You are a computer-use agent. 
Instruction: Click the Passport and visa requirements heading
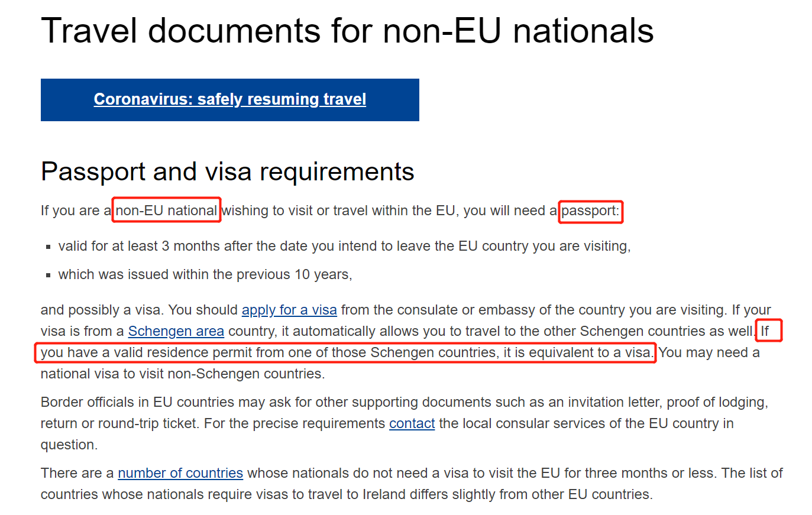227,172
